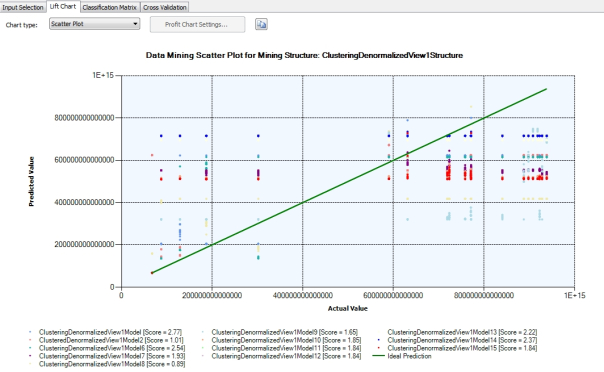Open the Chart type dropdown
Viewport: 604px width, 372px height.
94,24
